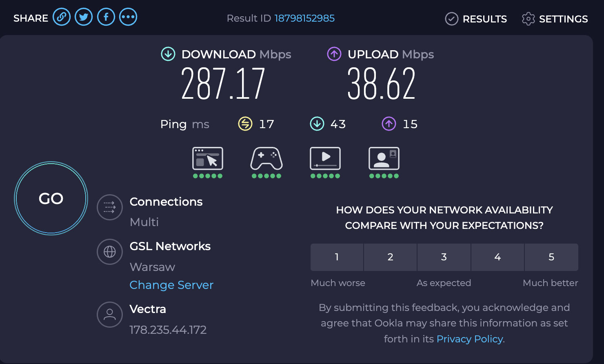Open the SETTINGS page

click(x=554, y=19)
